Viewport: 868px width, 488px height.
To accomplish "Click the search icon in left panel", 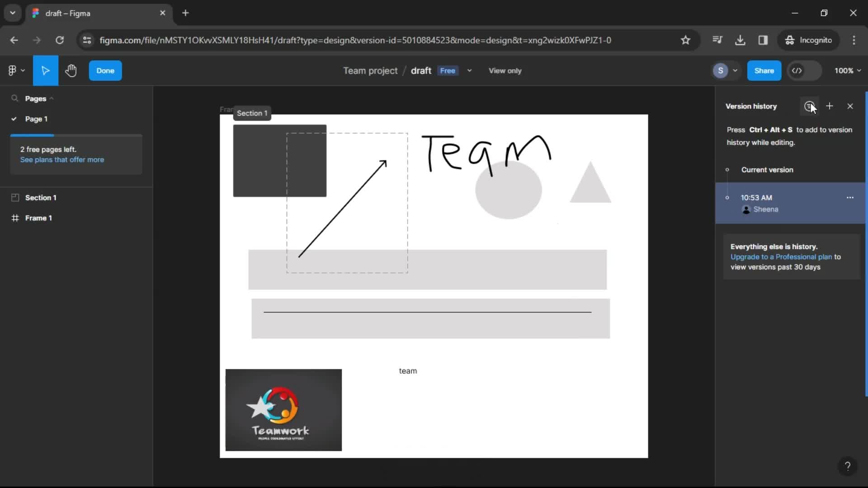I will click(14, 98).
